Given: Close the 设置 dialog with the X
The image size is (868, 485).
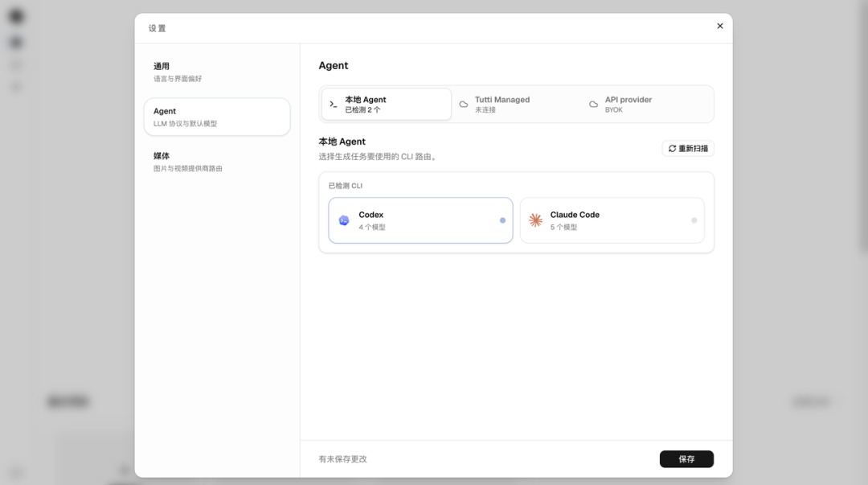Looking at the screenshot, I should 719,26.
